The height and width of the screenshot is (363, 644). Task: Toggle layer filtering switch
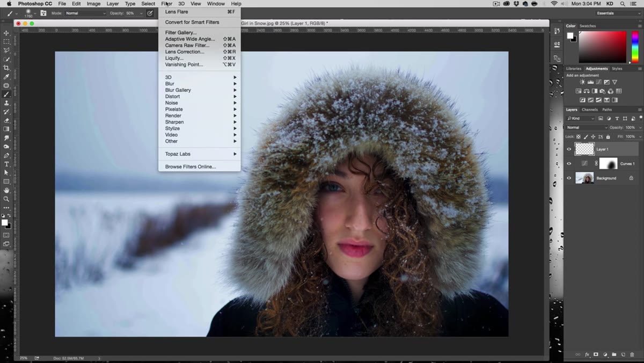click(641, 117)
